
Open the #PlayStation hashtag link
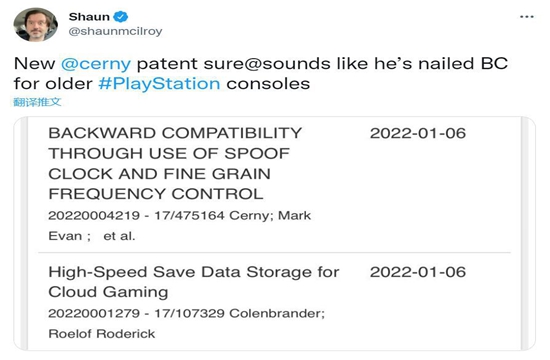(x=159, y=84)
